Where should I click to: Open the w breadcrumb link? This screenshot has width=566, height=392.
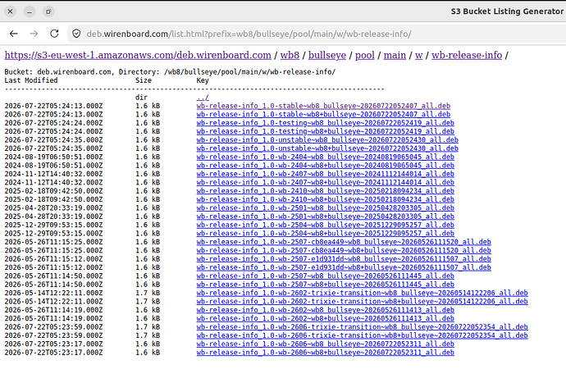[x=418, y=55]
